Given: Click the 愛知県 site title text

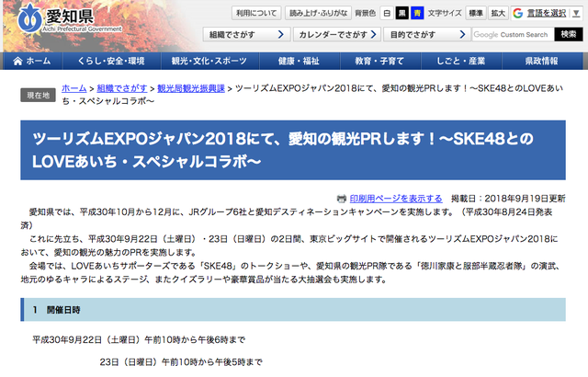Looking at the screenshot, I should [70, 17].
